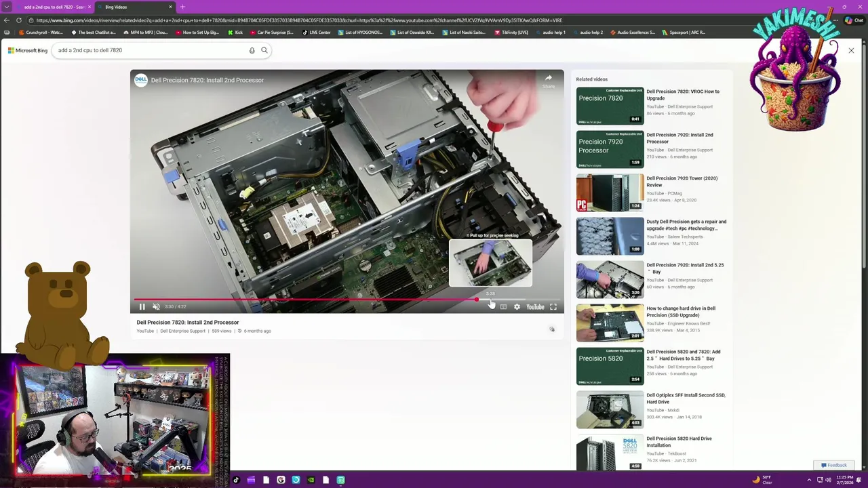This screenshot has width=868, height=488.
Task: Enter fullscreen video mode
Action: pos(553,307)
